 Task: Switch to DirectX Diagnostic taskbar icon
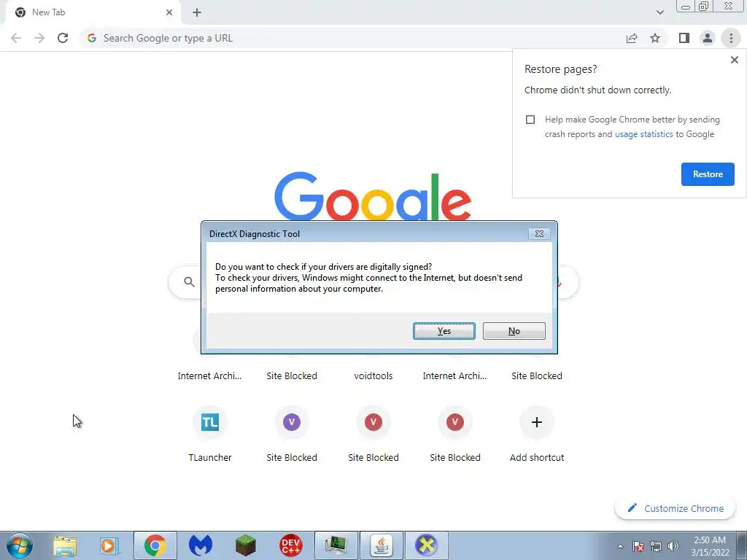(426, 545)
